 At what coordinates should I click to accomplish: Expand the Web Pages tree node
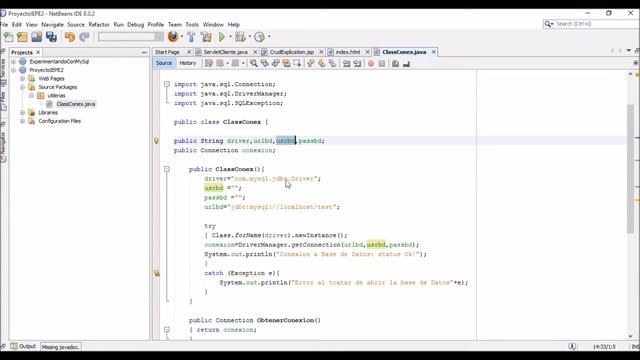coord(22,78)
